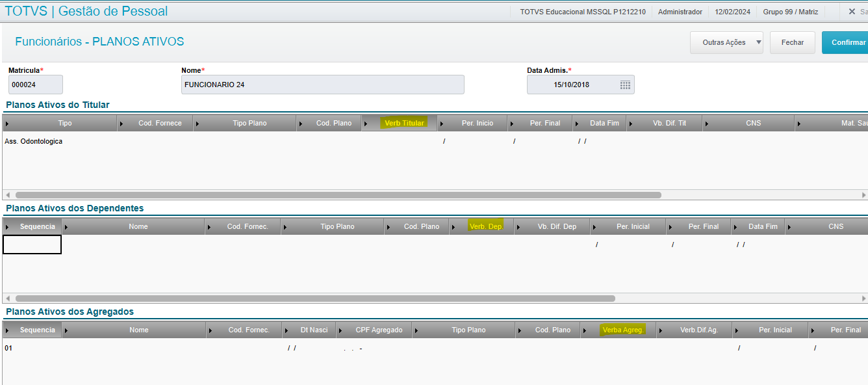868x385 pixels.
Task: Click the Grupo 99 / Matriz label
Action: (791, 12)
